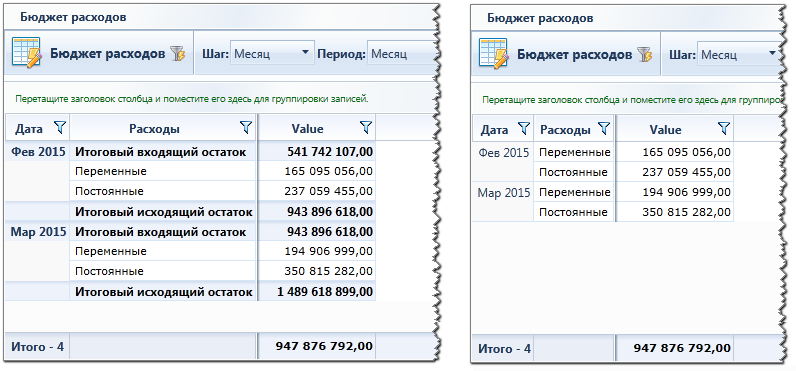This screenshot has height=371, width=796.
Task: Click Дата filter icon in right table
Action: [x=523, y=129]
